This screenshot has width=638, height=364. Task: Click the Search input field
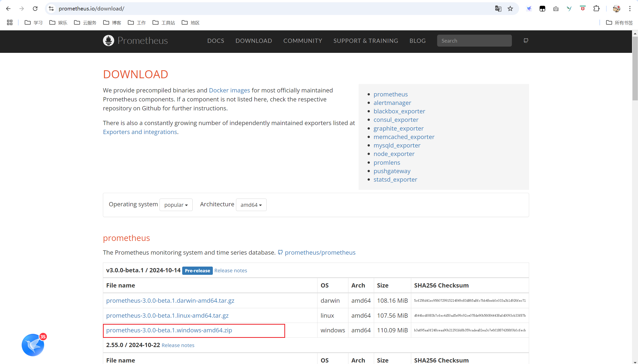click(x=474, y=41)
